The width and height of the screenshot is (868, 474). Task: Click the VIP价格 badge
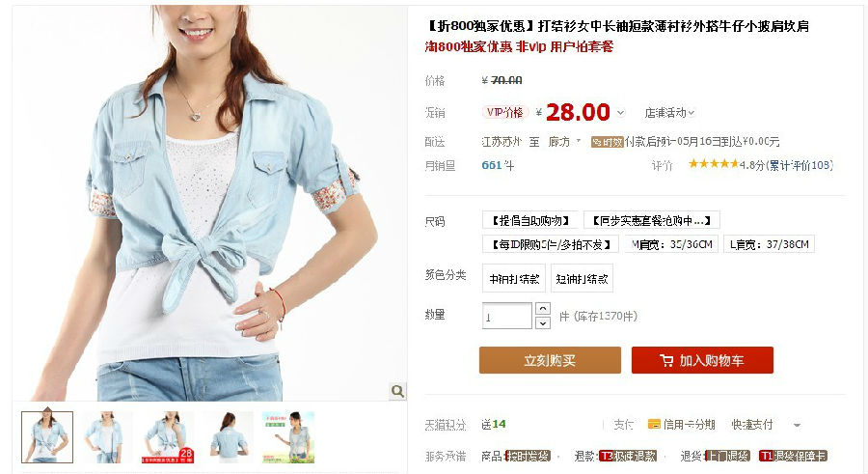[x=504, y=113]
